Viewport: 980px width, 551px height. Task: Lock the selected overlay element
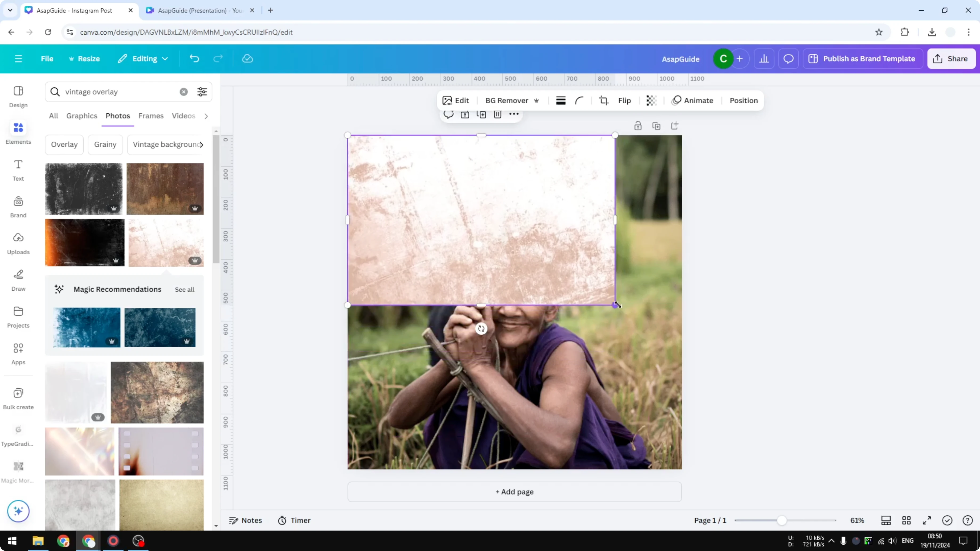(x=638, y=125)
